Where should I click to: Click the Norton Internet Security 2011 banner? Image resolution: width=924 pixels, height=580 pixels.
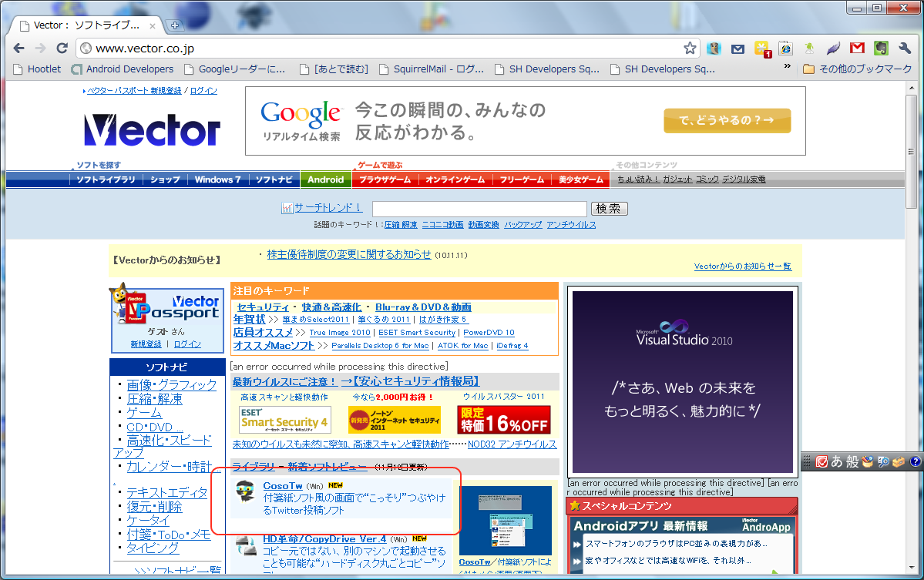tap(395, 420)
